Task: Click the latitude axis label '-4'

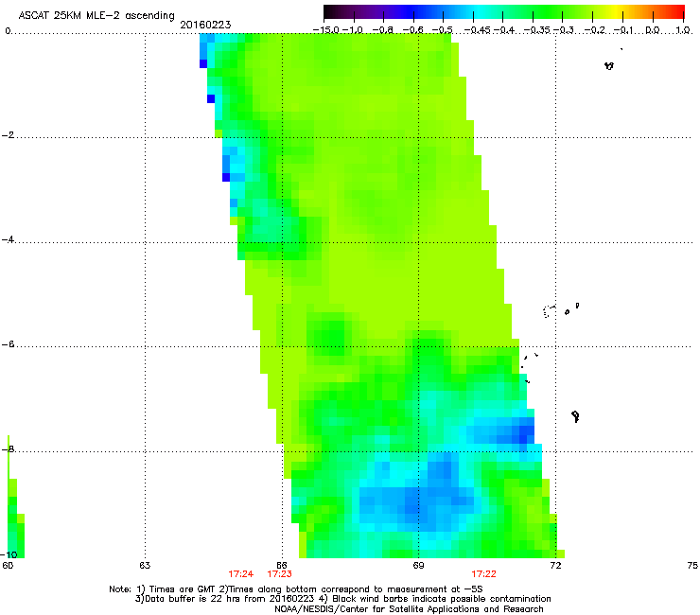Action: click(x=8, y=239)
